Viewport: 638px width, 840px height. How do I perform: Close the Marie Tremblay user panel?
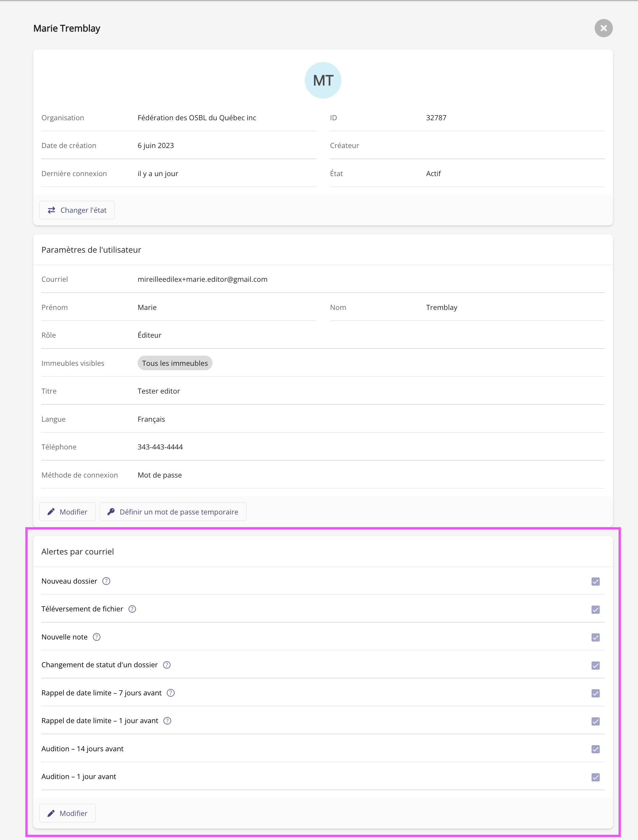(x=603, y=28)
